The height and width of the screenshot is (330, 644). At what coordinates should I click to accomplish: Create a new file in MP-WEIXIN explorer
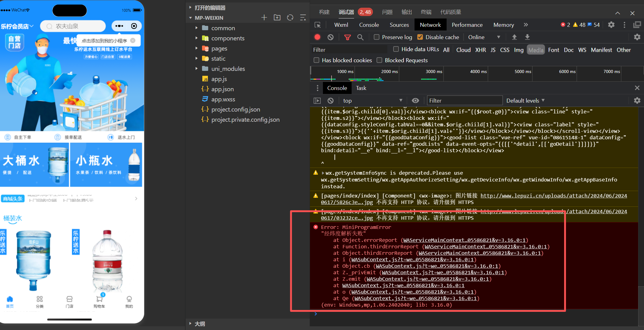click(x=264, y=18)
